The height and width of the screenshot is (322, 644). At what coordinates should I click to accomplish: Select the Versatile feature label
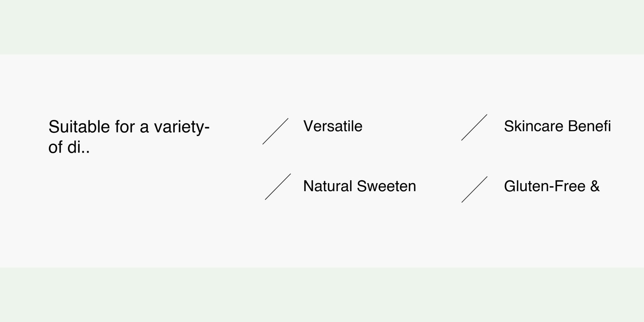(x=332, y=126)
